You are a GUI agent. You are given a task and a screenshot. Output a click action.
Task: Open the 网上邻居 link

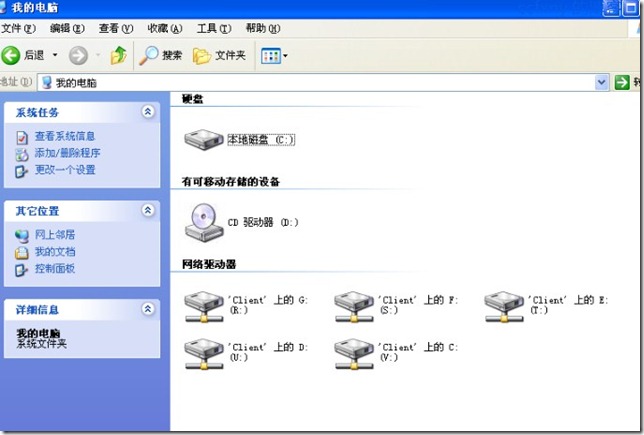[x=55, y=235]
